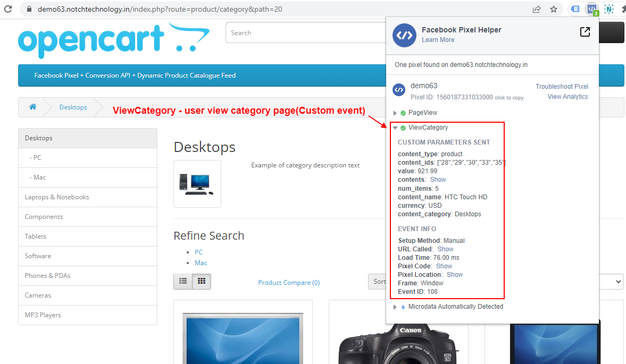Click the Troubleshoot Pixel link
The height and width of the screenshot is (364, 626).
(x=562, y=86)
